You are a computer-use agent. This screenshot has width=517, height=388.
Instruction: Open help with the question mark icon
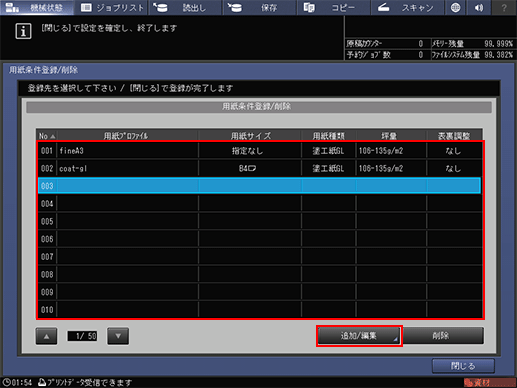(504, 7)
